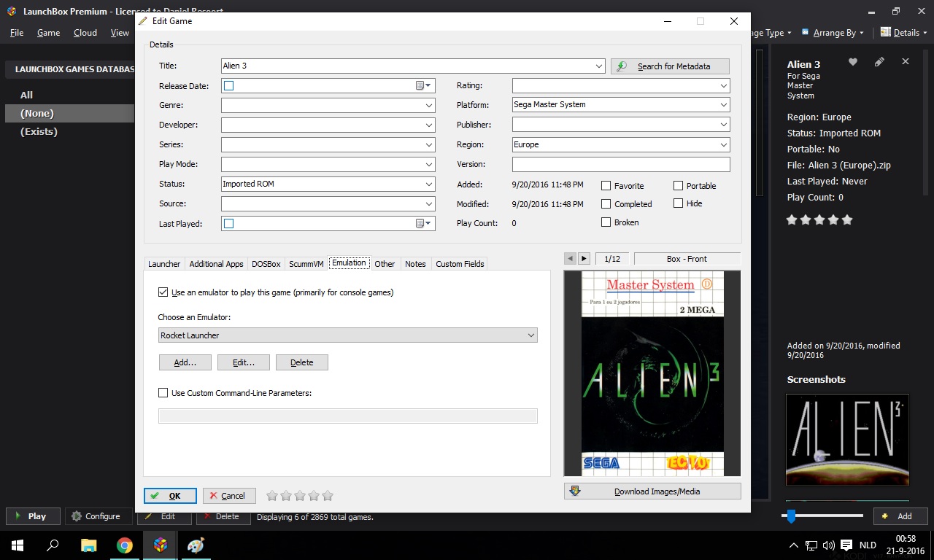Switch to the Additional Apps tab
This screenshot has height=560, width=934.
(216, 264)
